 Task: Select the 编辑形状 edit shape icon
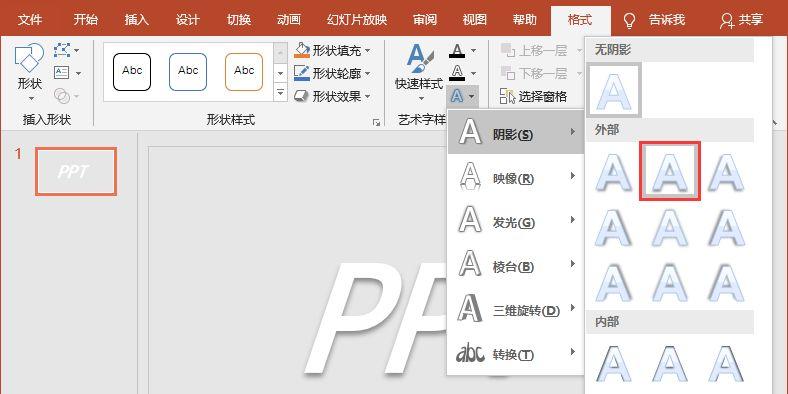[66, 50]
